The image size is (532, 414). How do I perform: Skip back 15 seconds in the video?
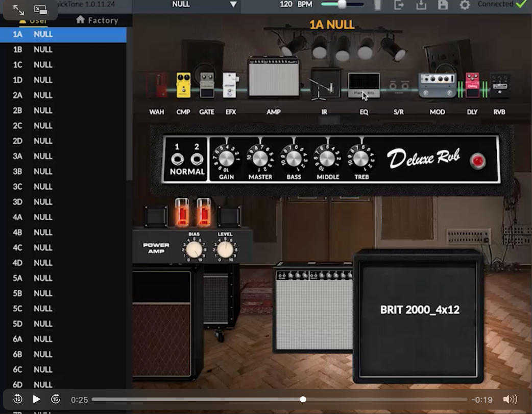18,399
